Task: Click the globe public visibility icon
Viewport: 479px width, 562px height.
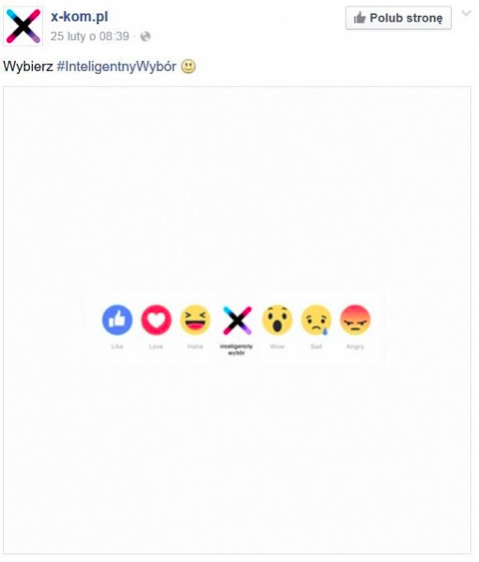Action: click(x=145, y=37)
